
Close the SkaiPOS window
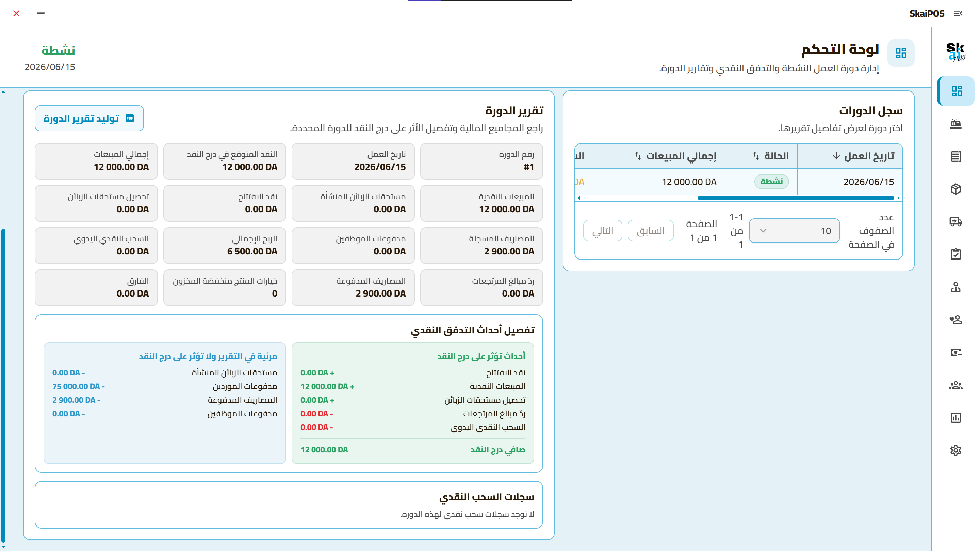16,13
